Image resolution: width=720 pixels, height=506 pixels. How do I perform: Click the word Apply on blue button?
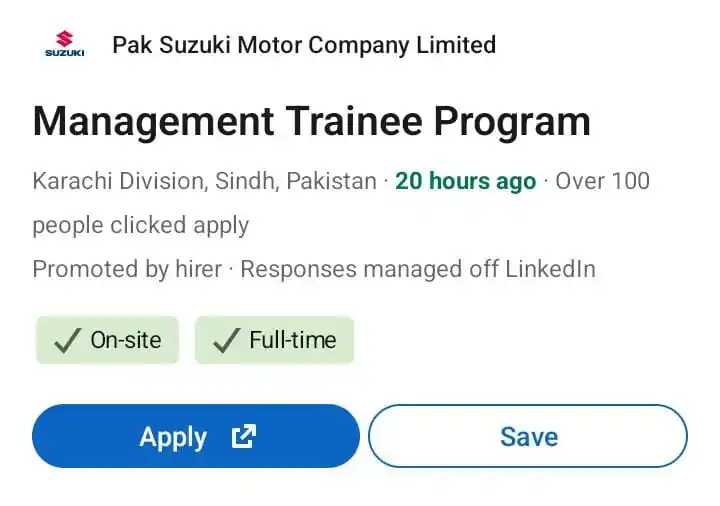click(173, 437)
